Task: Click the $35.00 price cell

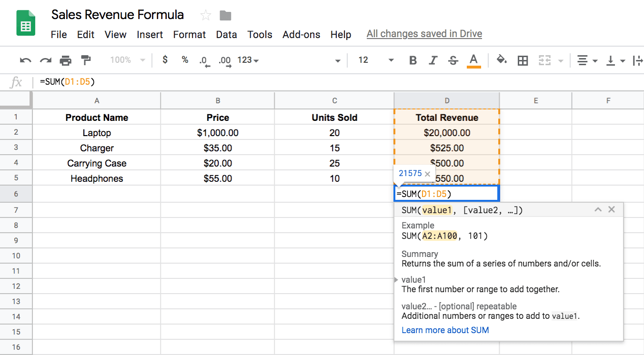Action: click(218, 148)
